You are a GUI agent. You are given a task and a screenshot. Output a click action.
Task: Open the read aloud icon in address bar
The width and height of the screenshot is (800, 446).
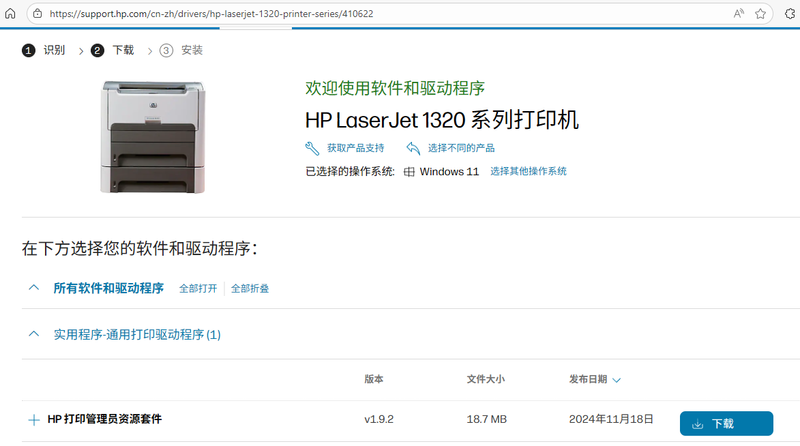click(739, 14)
